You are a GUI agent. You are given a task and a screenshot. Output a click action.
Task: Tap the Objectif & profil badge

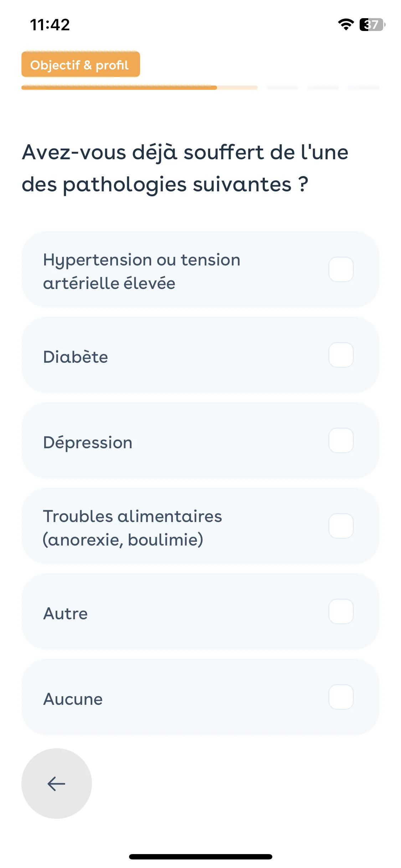click(81, 64)
